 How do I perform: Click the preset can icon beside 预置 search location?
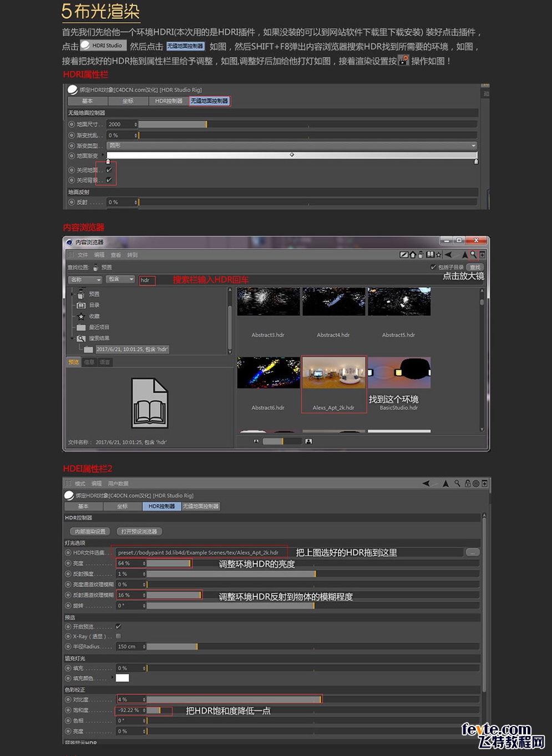click(x=95, y=268)
